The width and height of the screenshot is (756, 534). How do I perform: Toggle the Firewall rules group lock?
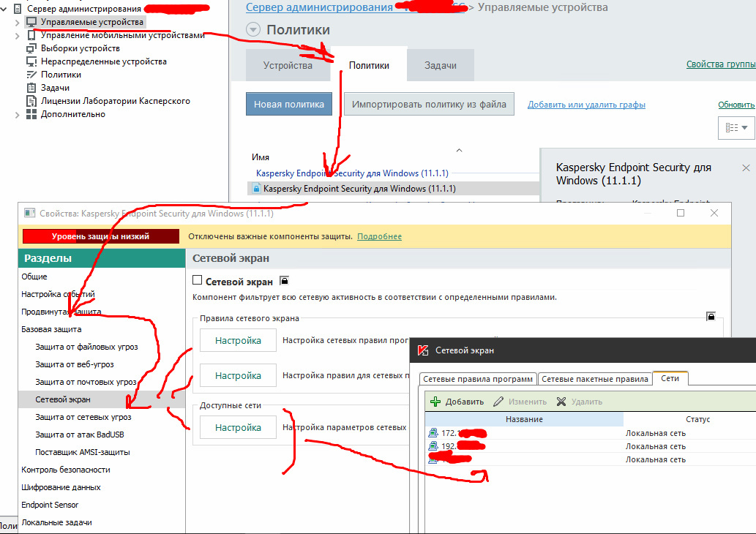pos(711,316)
